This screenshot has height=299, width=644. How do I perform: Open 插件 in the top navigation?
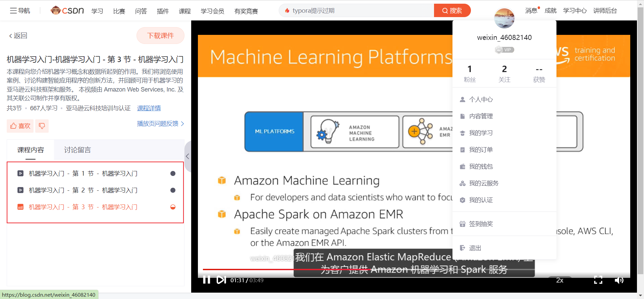click(163, 11)
